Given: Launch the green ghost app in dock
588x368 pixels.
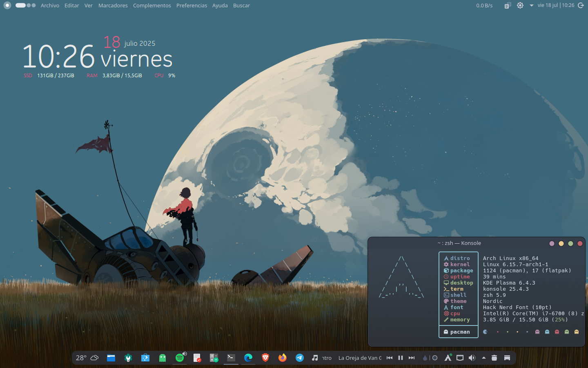Looking at the screenshot, I should (163, 358).
